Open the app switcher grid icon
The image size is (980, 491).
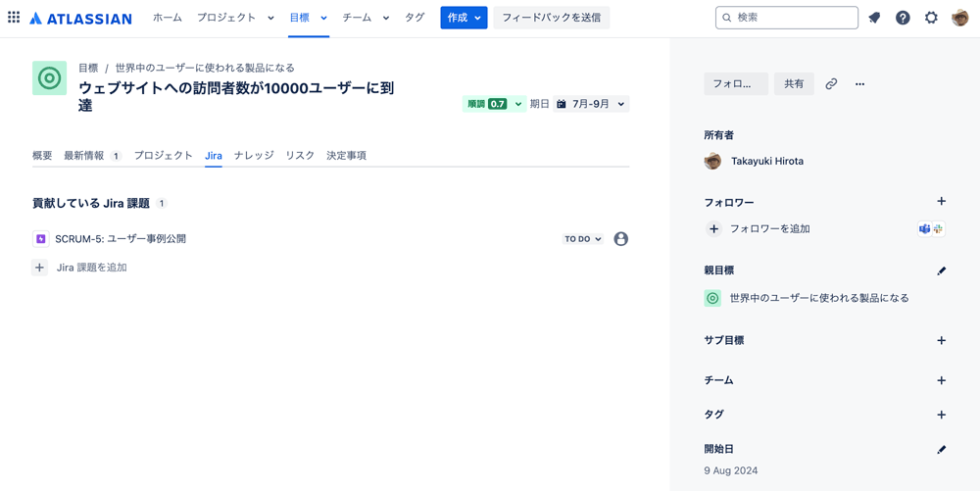(x=14, y=18)
